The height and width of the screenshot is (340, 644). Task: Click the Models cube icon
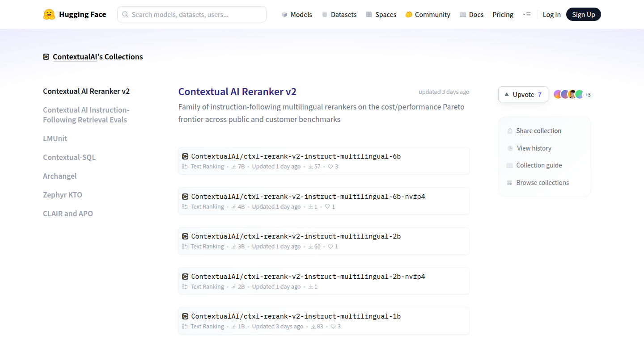click(284, 14)
